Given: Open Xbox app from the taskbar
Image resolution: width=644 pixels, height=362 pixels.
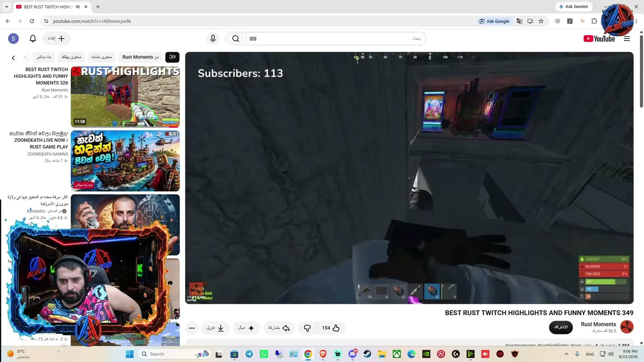Looking at the screenshot, I should pyautogui.click(x=396, y=354).
